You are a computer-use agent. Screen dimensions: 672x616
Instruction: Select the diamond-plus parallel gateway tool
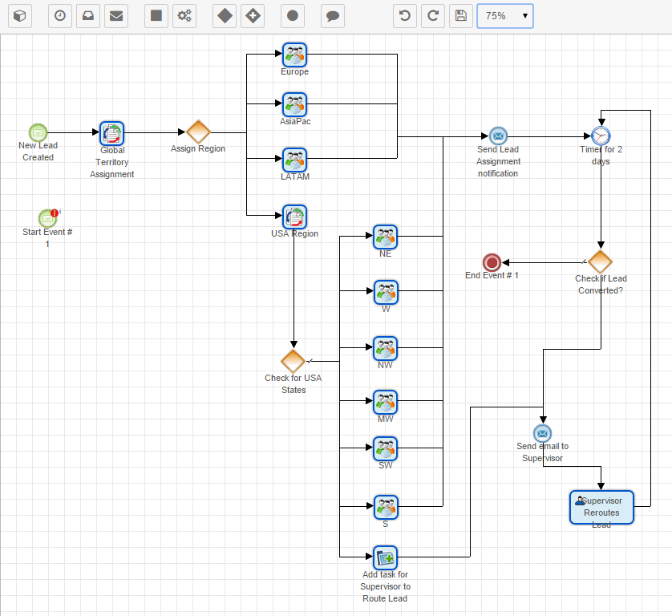(253, 16)
